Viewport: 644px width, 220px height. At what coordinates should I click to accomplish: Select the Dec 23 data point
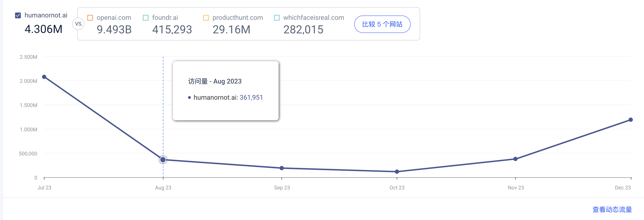click(631, 120)
